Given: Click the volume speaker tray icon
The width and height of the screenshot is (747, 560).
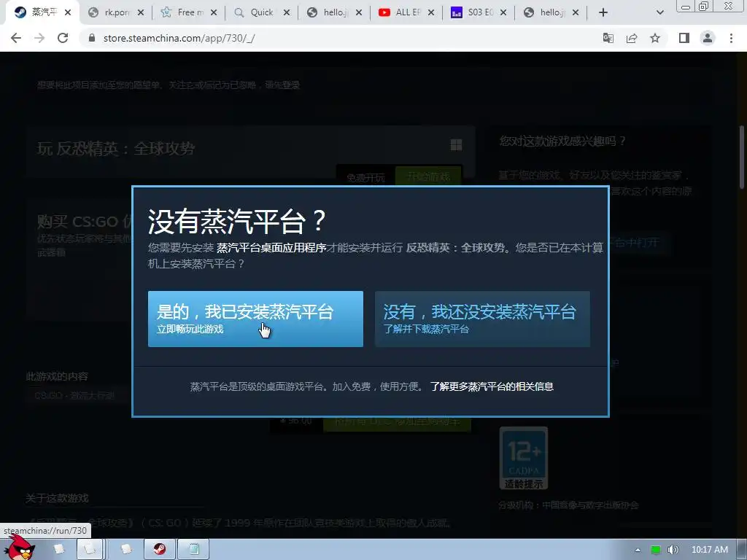Looking at the screenshot, I should pos(673,550).
